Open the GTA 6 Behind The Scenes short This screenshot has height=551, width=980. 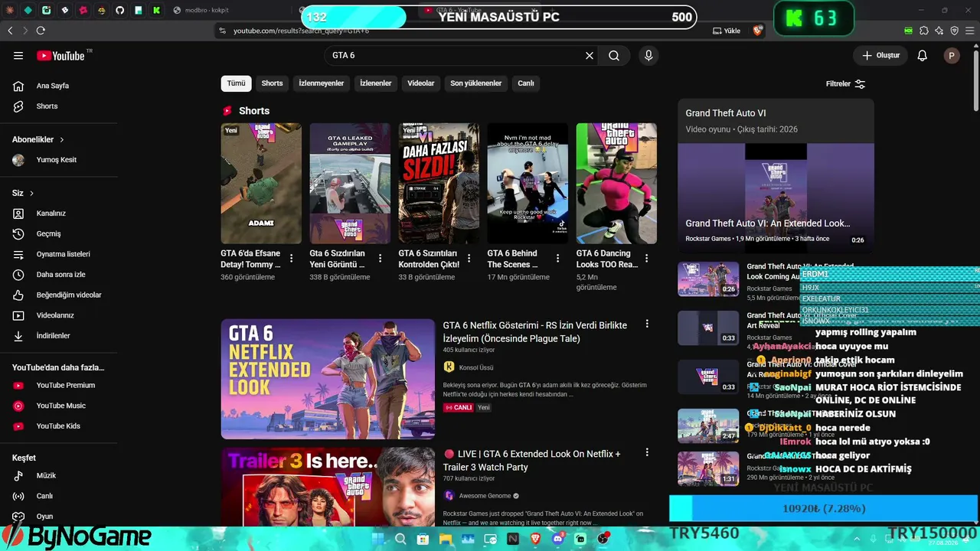[x=528, y=184]
